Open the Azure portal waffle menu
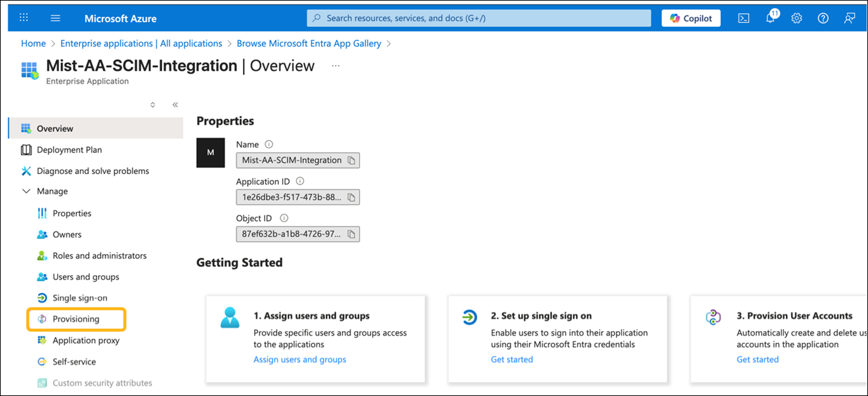 (24, 18)
